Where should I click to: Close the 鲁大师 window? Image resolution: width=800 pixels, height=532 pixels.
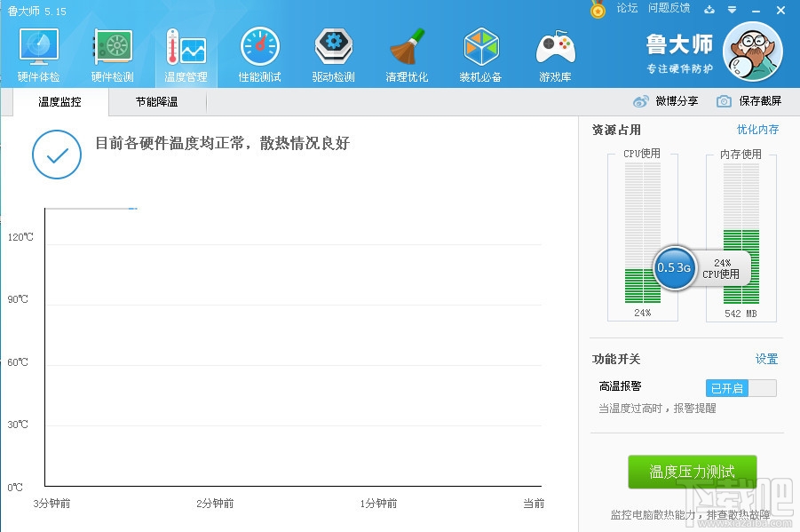[x=780, y=10]
